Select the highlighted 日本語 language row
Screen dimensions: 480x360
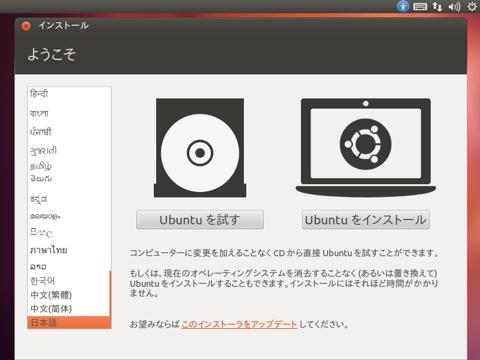tap(69, 322)
